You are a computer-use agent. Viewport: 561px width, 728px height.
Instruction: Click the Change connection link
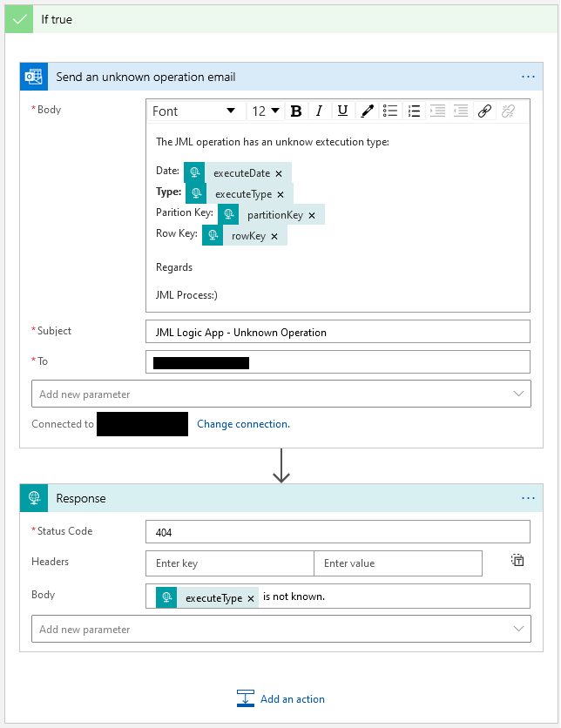coord(243,424)
